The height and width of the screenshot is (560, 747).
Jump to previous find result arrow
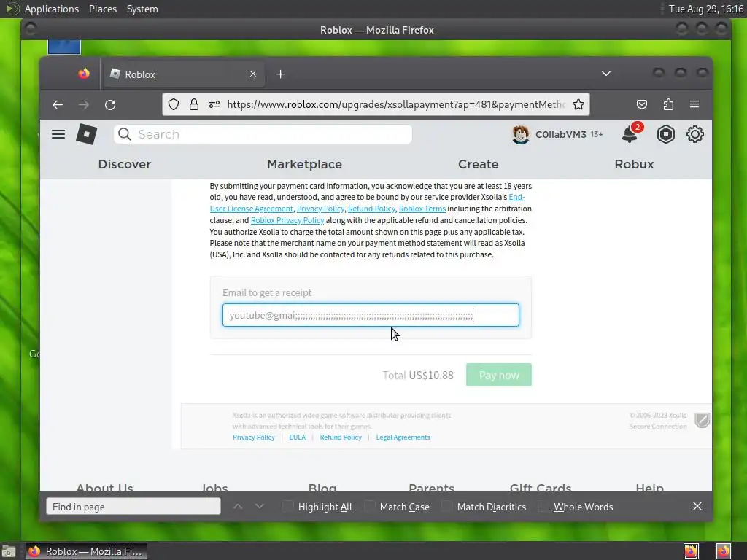(238, 507)
